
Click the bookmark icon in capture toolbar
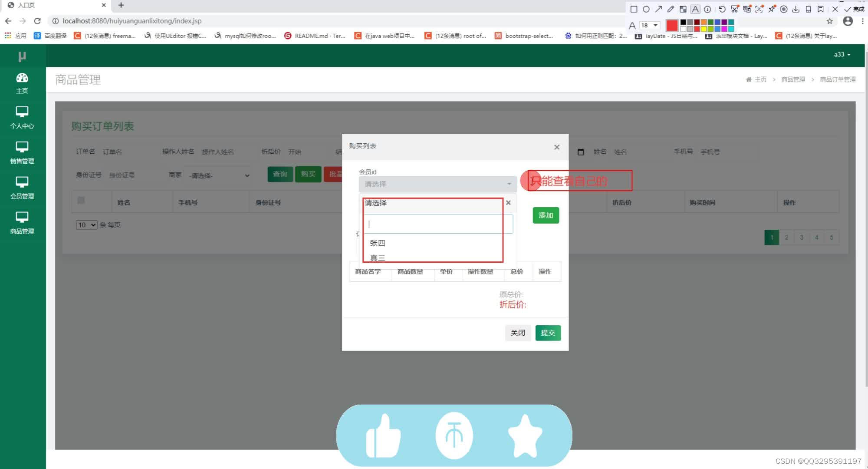820,9
